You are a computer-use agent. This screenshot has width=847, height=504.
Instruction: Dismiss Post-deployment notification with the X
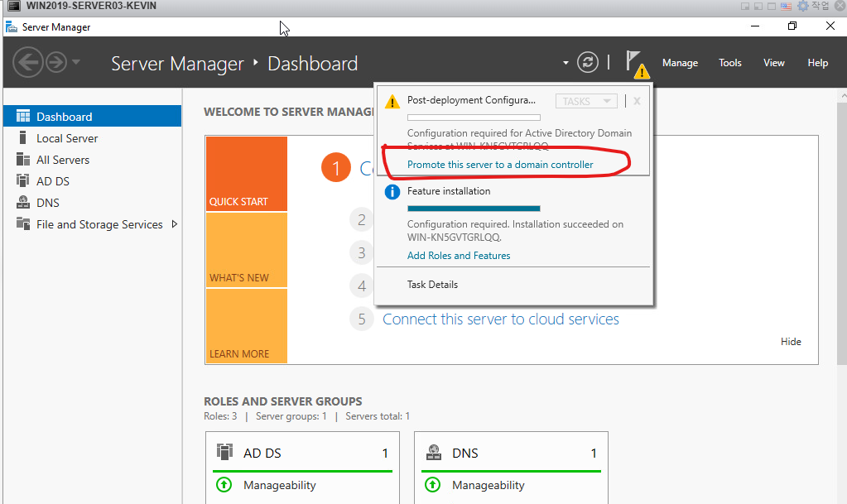tap(637, 101)
